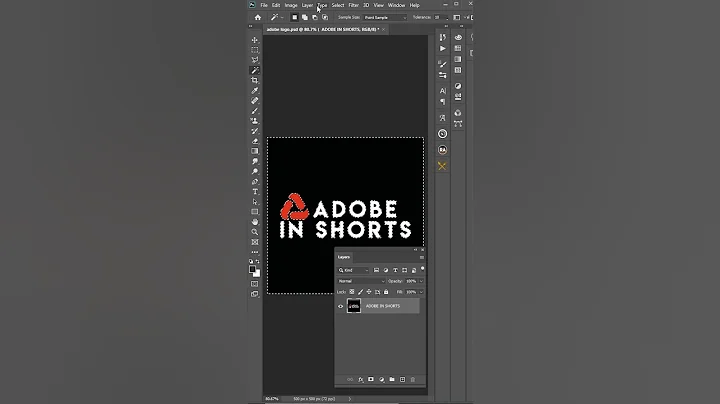Image resolution: width=720 pixels, height=404 pixels.
Task: Click the ADOBE IN SHORTS layer thumbnail
Action: 354,306
